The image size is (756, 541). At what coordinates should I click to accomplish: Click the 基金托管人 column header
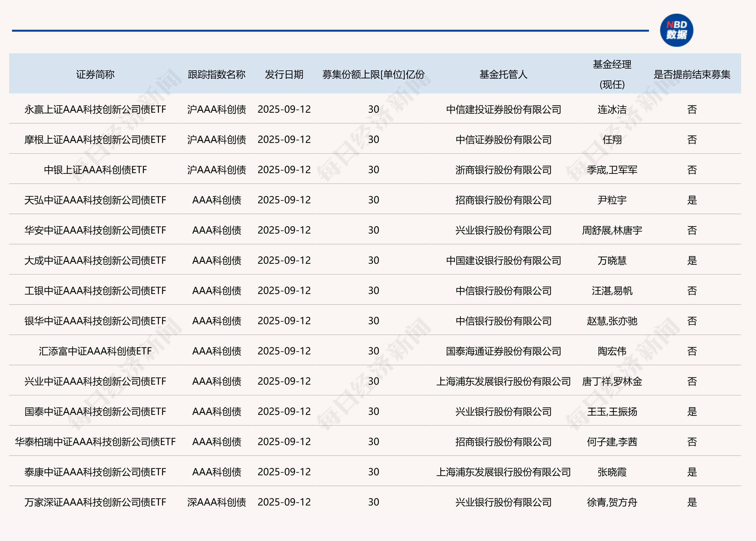[x=503, y=74]
